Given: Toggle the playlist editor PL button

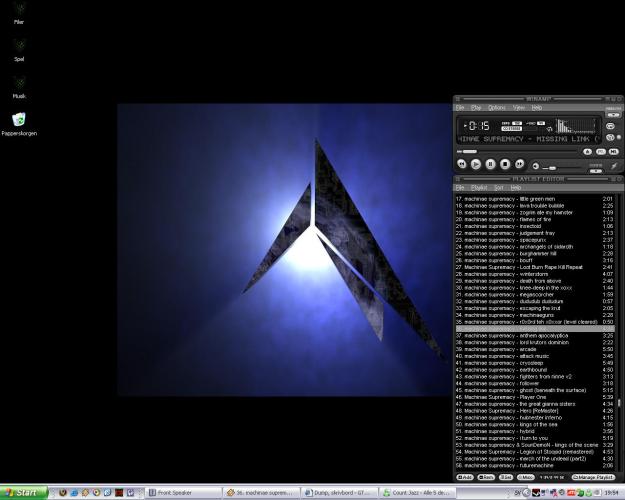Looking at the screenshot, I should coord(600,151).
